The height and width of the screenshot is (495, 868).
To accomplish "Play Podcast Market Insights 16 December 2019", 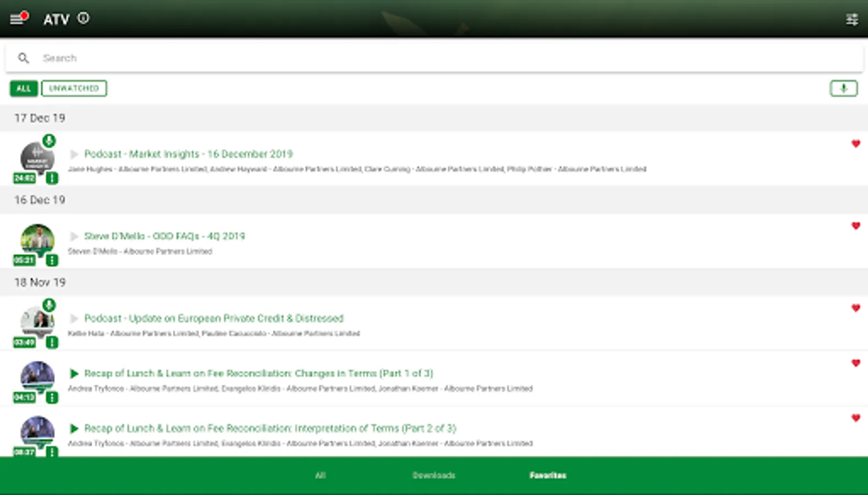I will 74,154.
